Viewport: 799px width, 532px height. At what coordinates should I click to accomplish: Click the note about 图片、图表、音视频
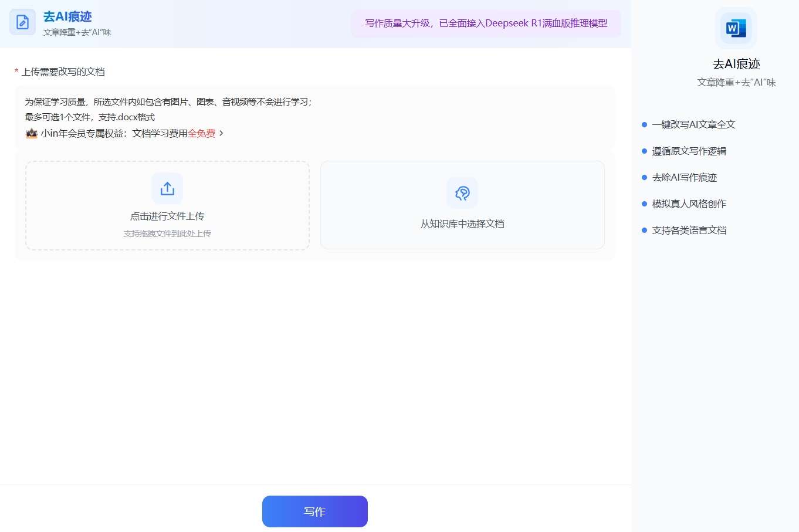(168, 102)
